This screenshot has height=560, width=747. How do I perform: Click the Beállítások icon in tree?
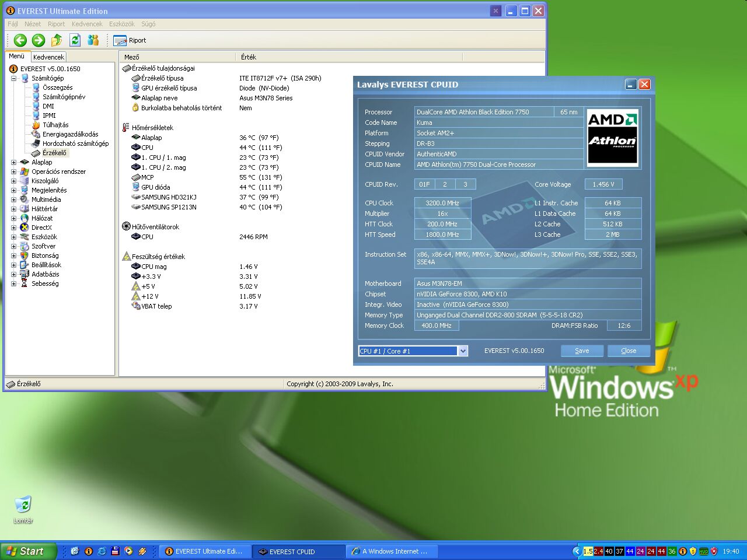(x=25, y=265)
